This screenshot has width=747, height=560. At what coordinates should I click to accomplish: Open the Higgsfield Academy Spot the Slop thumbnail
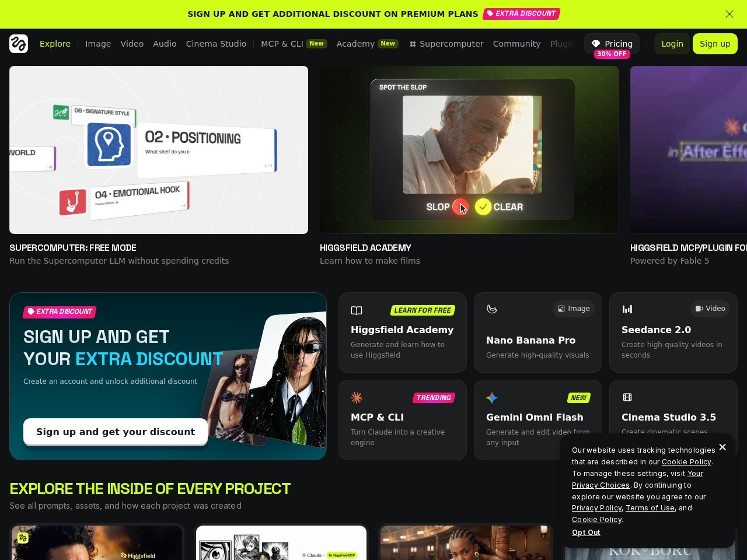point(469,150)
